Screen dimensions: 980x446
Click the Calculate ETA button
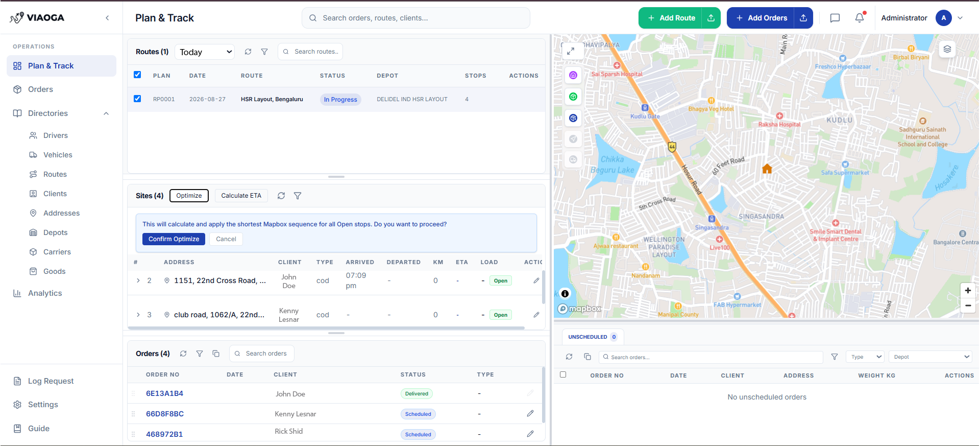(x=241, y=196)
